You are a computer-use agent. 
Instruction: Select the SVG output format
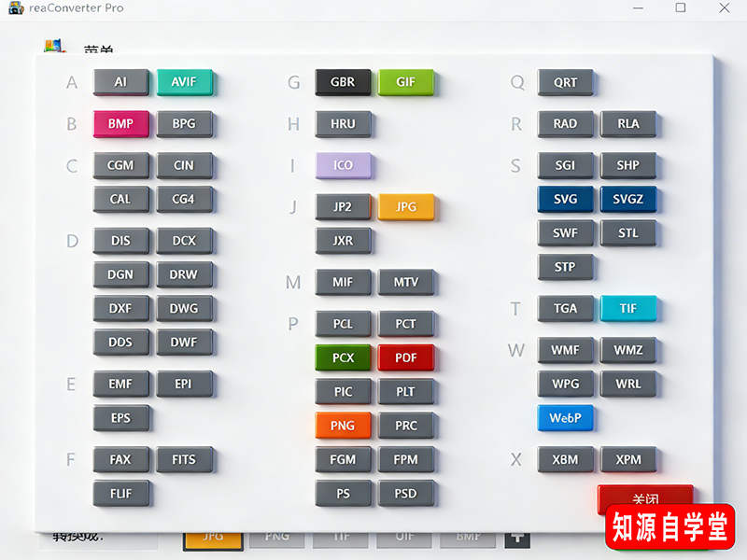(566, 199)
